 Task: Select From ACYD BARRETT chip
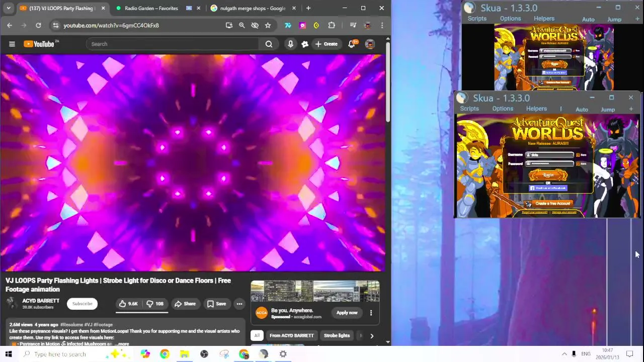point(291,335)
